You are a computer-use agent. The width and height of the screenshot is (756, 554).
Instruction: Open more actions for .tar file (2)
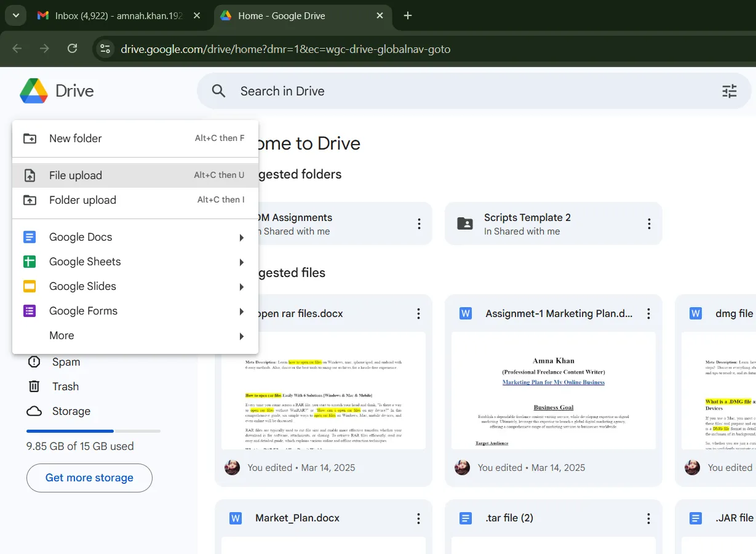(649, 518)
